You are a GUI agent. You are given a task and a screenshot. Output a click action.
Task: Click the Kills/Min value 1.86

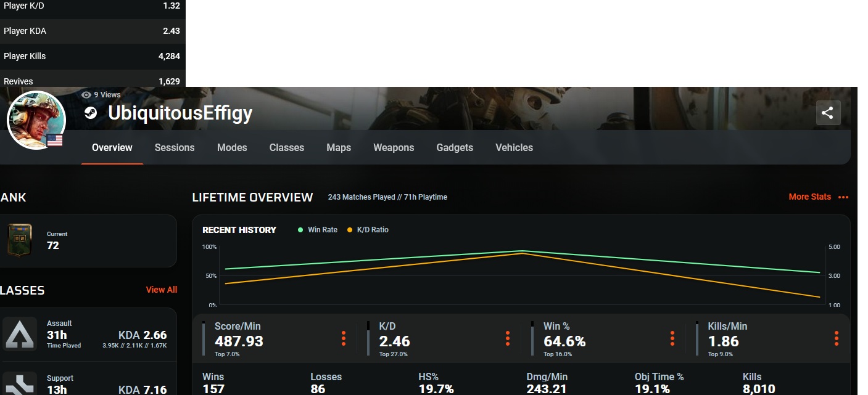tap(724, 341)
